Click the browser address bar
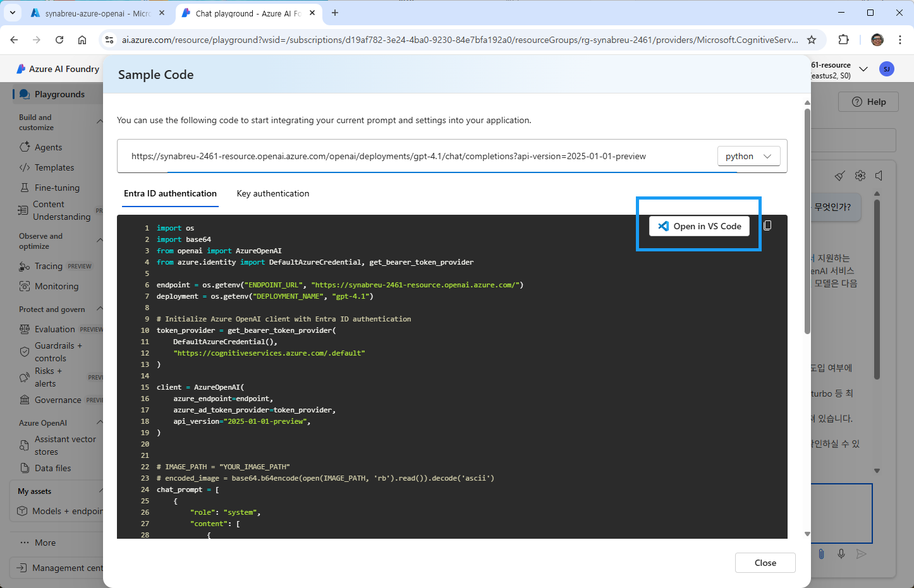This screenshot has width=914, height=588. (x=460, y=40)
